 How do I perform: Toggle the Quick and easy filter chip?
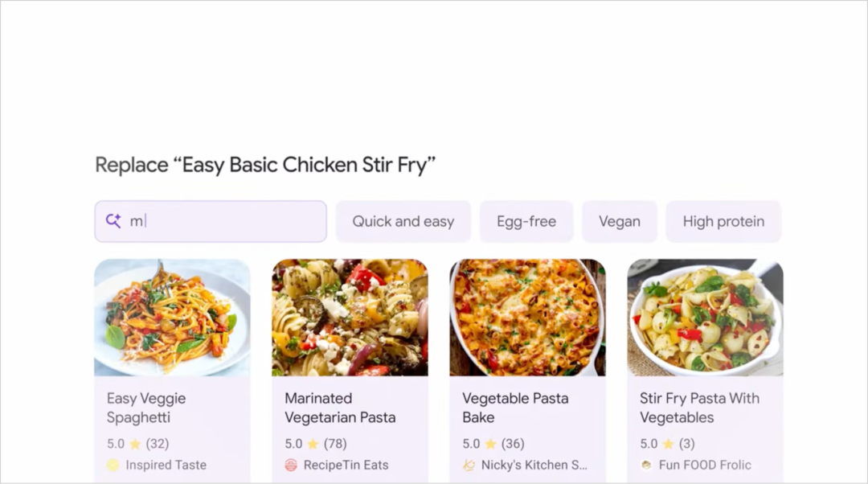point(403,221)
